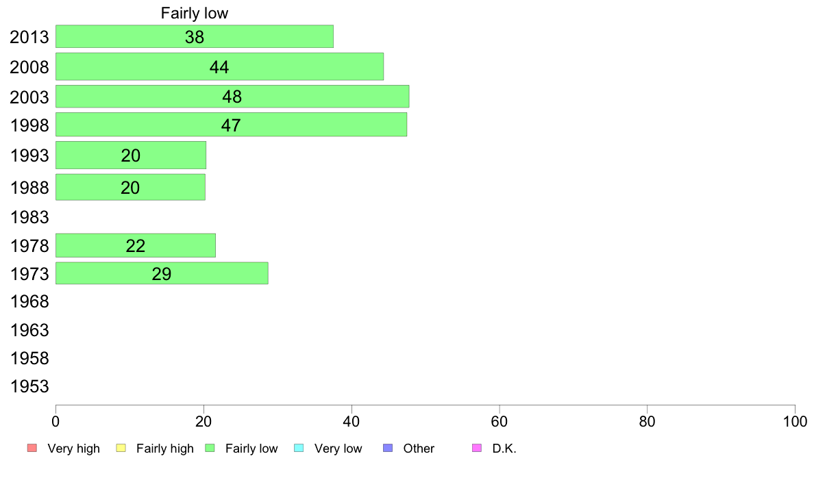Select the 1988 bar
The width and height of the screenshot is (814, 504).
pyautogui.click(x=130, y=187)
